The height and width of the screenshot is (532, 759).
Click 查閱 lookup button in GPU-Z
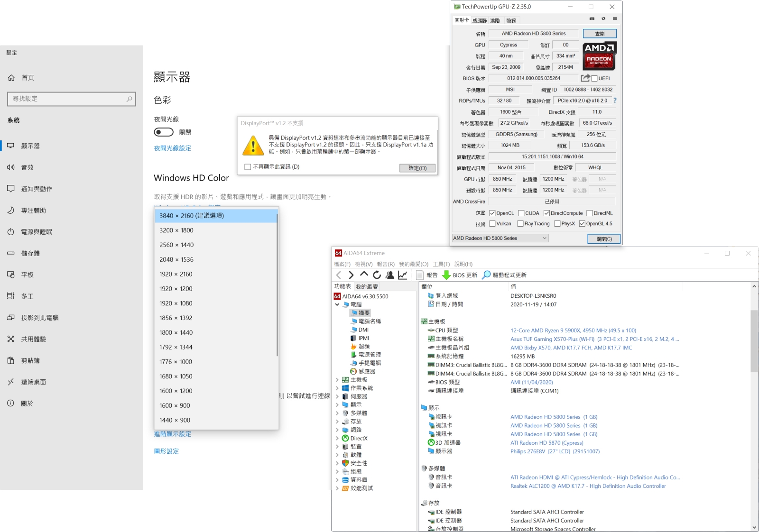[x=600, y=34]
